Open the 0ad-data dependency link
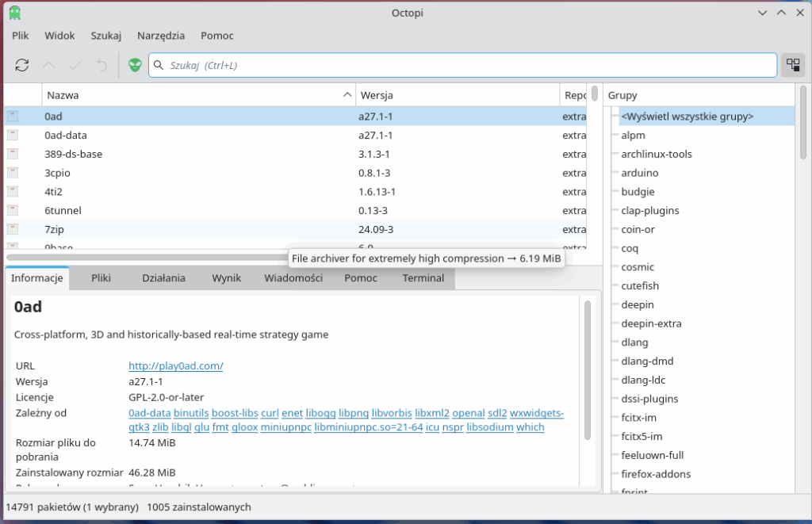The height and width of the screenshot is (524, 812). (150, 413)
